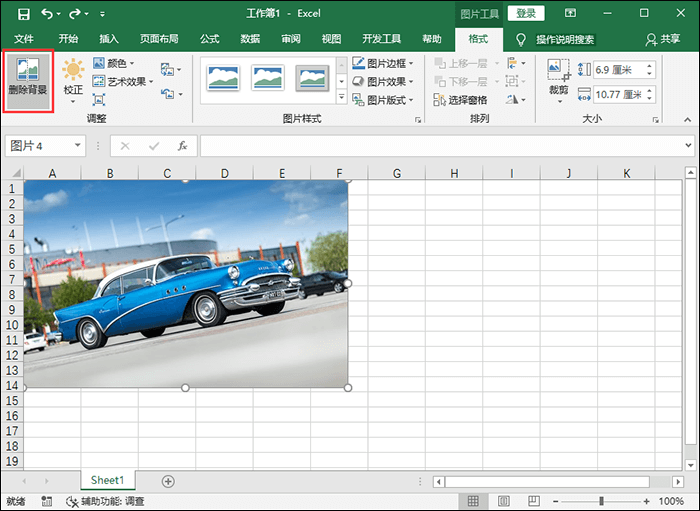Open the rotate objects dropdown icon

[x=516, y=100]
